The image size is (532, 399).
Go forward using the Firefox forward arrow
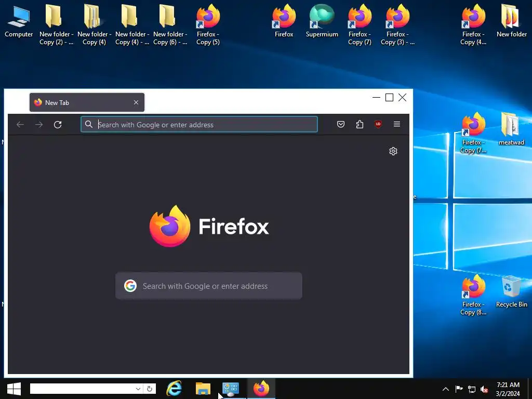coord(39,125)
